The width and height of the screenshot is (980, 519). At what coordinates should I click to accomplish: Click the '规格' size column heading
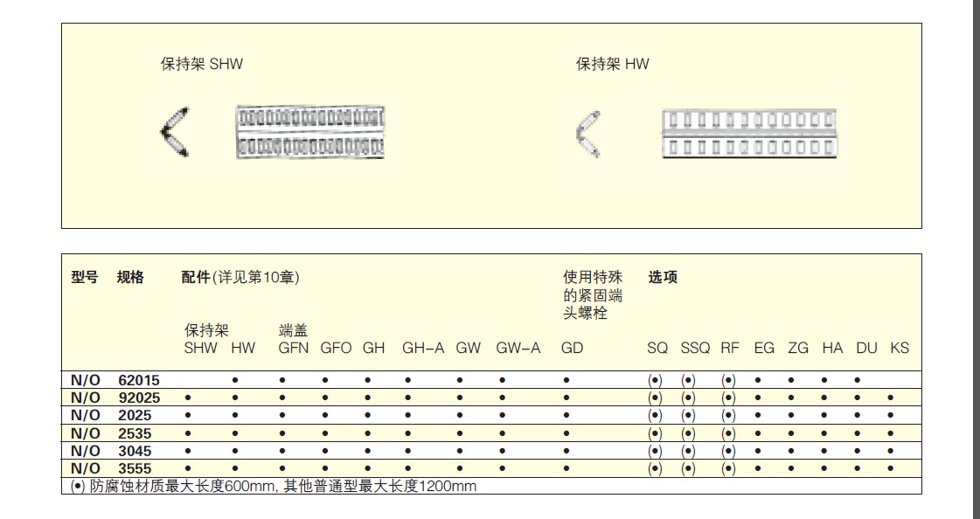130,278
